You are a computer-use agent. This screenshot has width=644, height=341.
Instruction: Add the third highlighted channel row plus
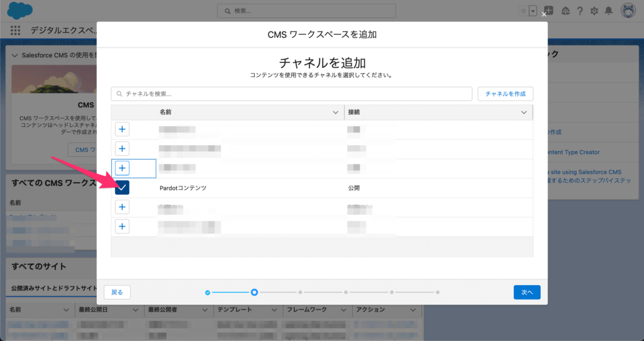(122, 168)
